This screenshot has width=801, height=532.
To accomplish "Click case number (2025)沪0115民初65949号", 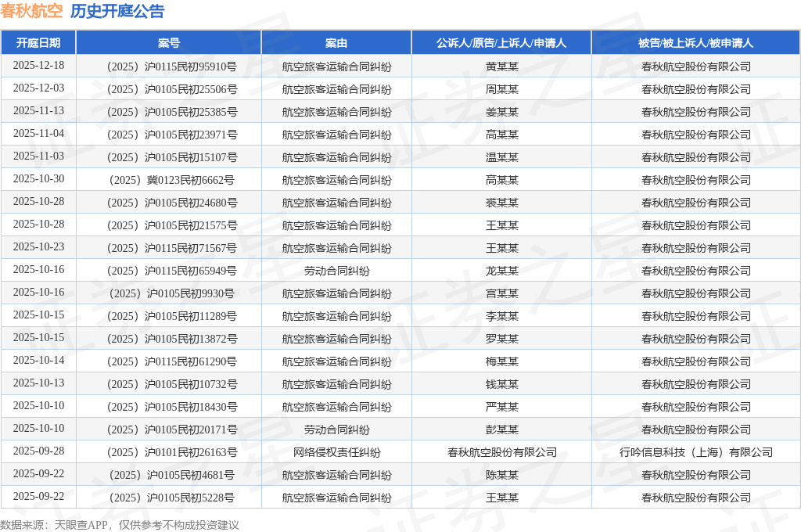I will pos(171,271).
